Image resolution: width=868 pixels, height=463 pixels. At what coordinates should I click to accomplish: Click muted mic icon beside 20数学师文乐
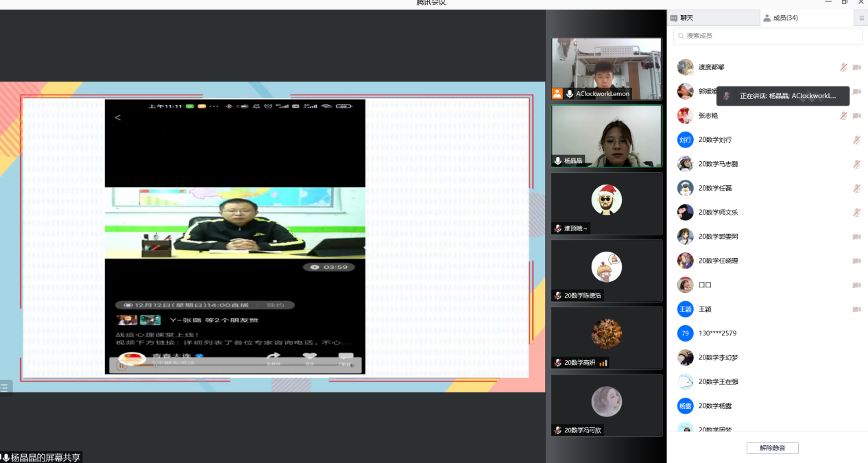(856, 213)
